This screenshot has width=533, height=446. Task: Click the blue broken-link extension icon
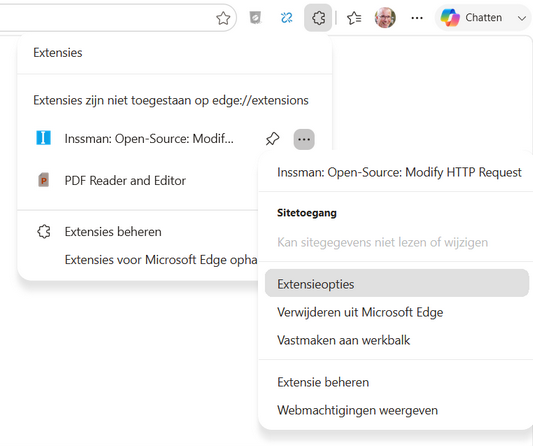click(x=287, y=18)
